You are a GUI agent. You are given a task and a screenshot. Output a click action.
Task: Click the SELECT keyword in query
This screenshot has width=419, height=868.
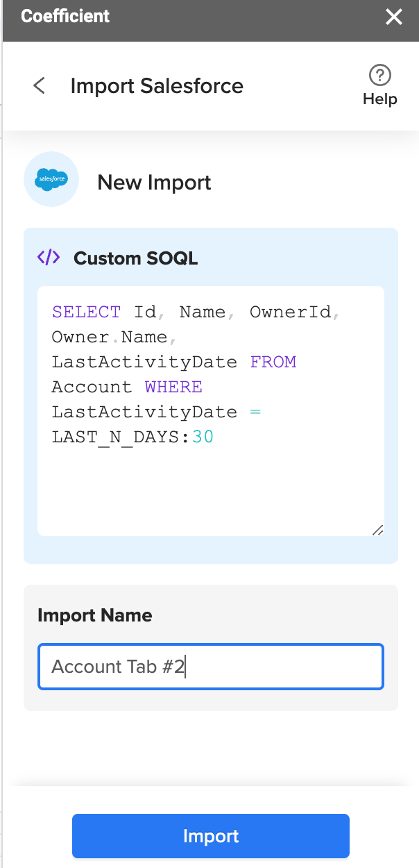point(86,312)
